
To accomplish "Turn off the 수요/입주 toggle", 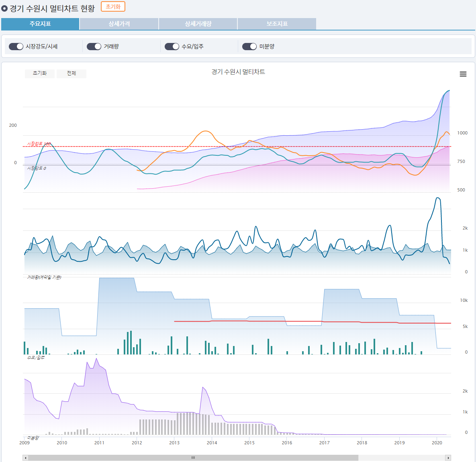I will pyautogui.click(x=172, y=47).
